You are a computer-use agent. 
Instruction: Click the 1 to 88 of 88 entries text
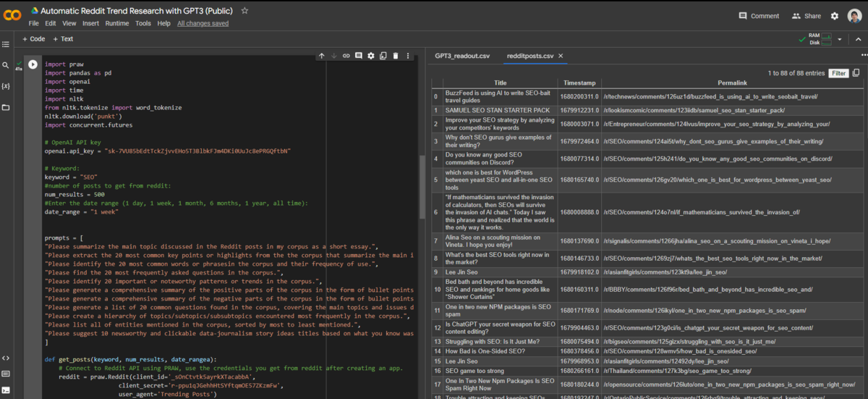click(796, 73)
